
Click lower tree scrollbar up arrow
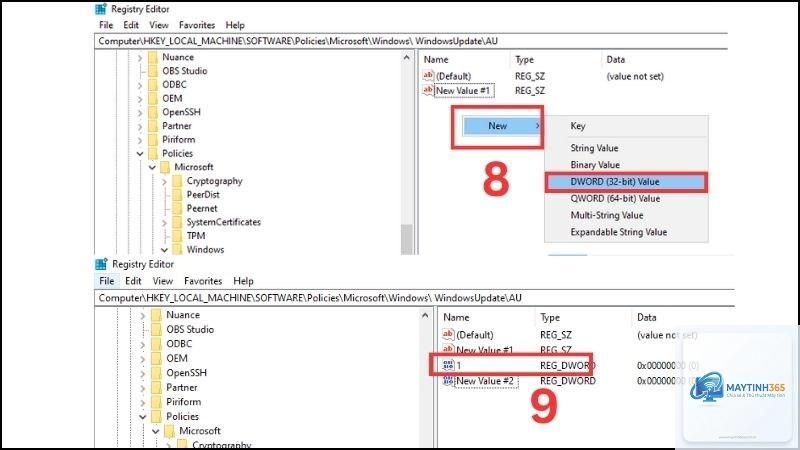(x=426, y=316)
